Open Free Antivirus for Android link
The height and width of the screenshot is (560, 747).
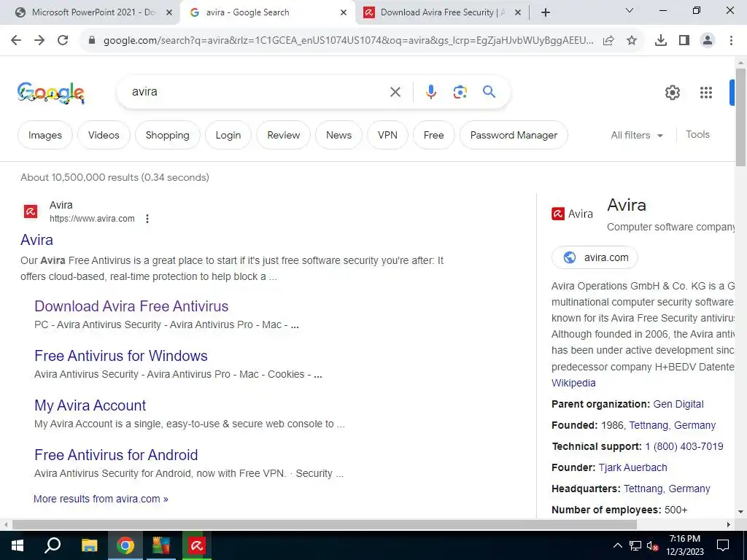pos(116,455)
